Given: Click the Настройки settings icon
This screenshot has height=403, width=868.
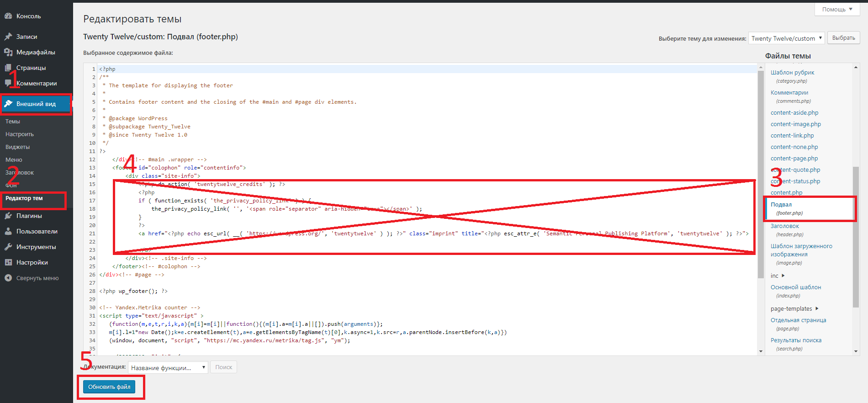Looking at the screenshot, I should click(x=8, y=262).
